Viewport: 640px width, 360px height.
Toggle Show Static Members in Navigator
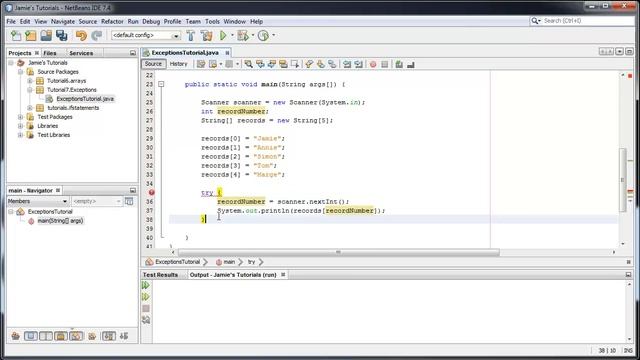click(46, 336)
